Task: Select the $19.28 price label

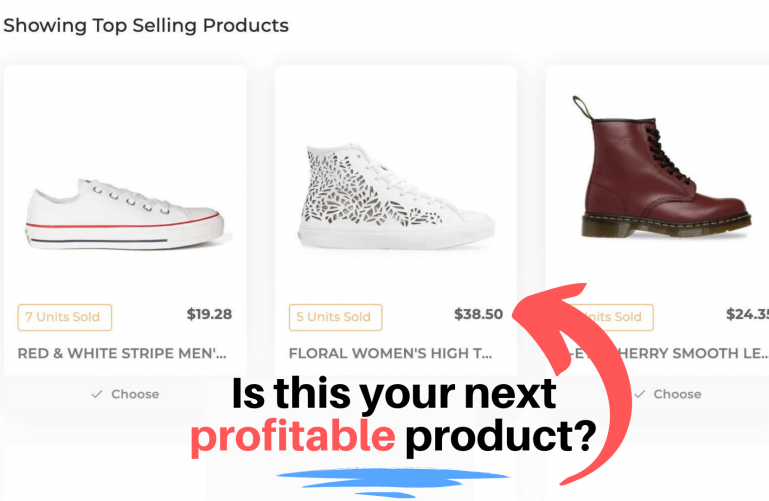Action: point(209,314)
